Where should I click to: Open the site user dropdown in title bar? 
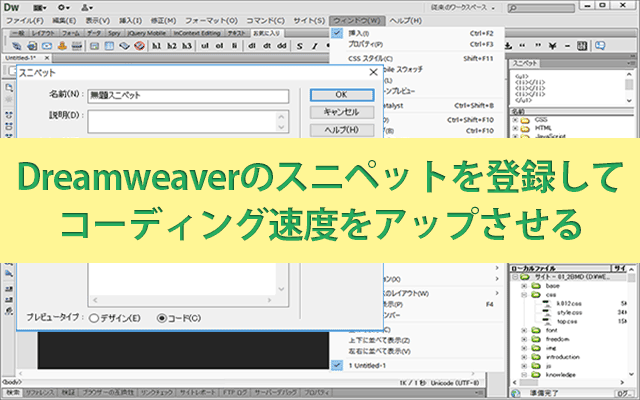coord(87,7)
